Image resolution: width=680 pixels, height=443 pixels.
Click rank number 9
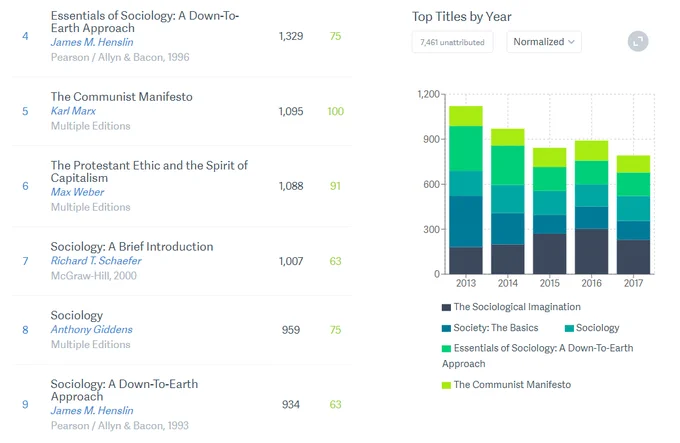click(25, 404)
